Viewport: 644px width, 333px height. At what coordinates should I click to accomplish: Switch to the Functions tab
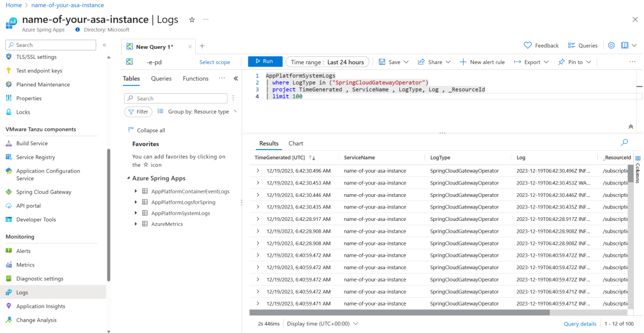click(195, 79)
